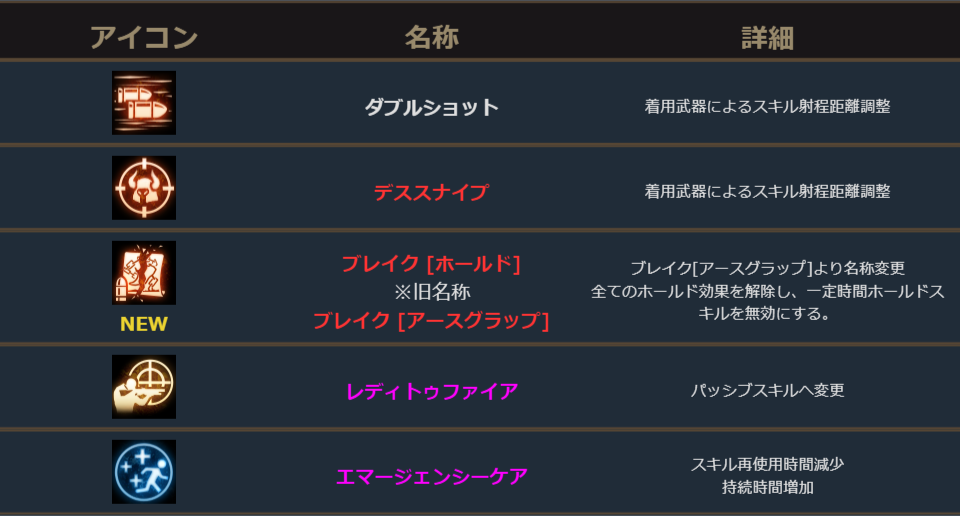
Task: Select the ダブルショット skill name
Action: coord(431,108)
